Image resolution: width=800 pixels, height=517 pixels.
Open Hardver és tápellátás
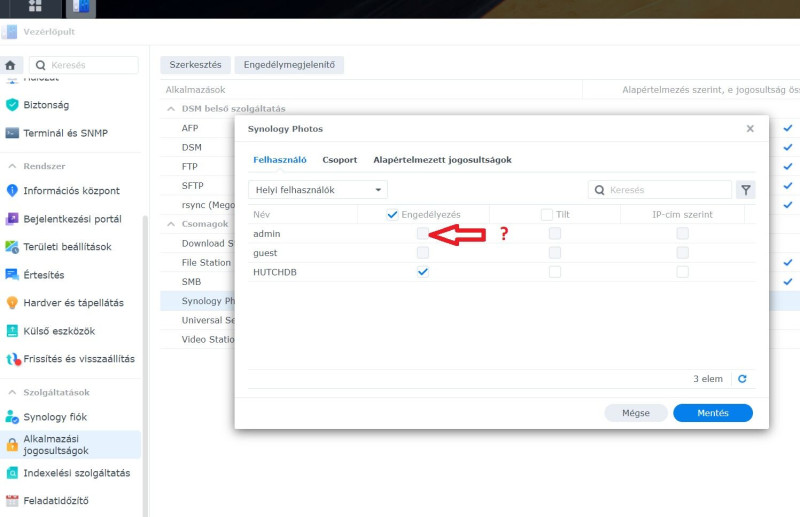[64, 303]
